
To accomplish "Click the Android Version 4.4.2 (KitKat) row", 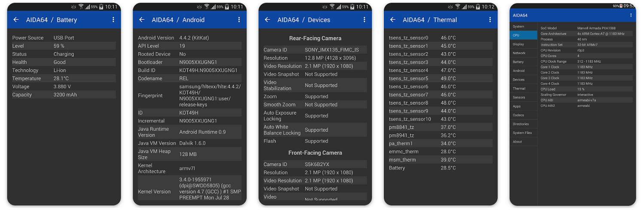I will [x=189, y=38].
